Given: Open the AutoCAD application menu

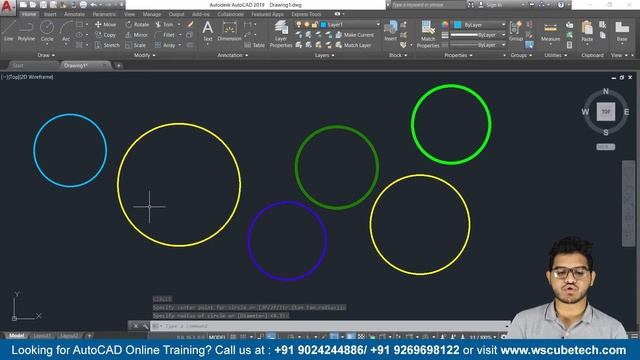Looking at the screenshot, I should pos(7,7).
